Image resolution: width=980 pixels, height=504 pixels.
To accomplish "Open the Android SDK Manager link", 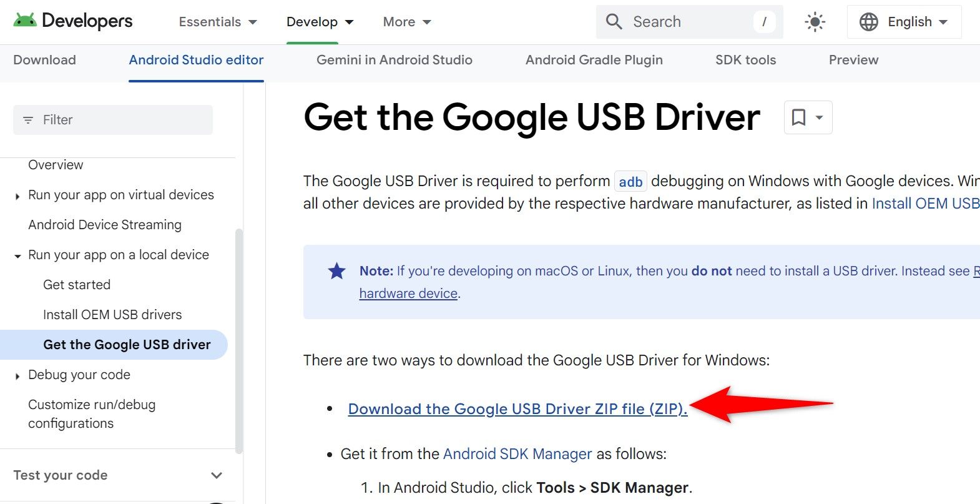I will coord(517,454).
